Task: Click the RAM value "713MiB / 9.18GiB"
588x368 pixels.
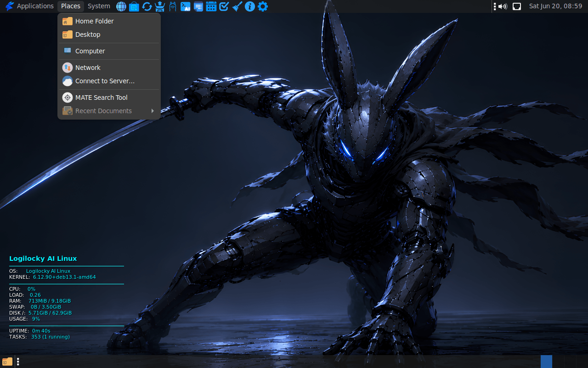Action: click(50, 301)
